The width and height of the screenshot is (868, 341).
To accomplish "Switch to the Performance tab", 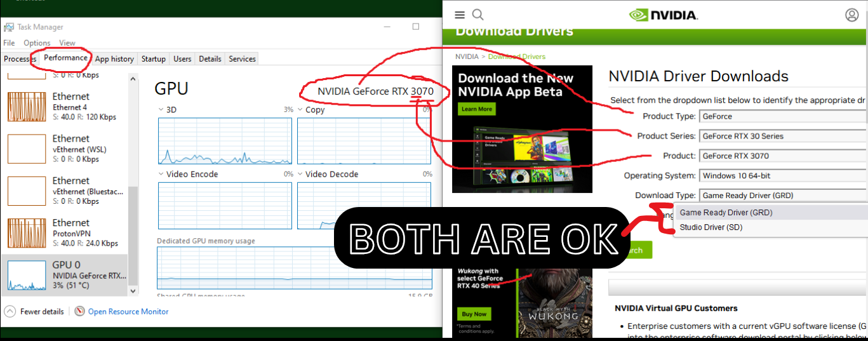I will tap(65, 58).
